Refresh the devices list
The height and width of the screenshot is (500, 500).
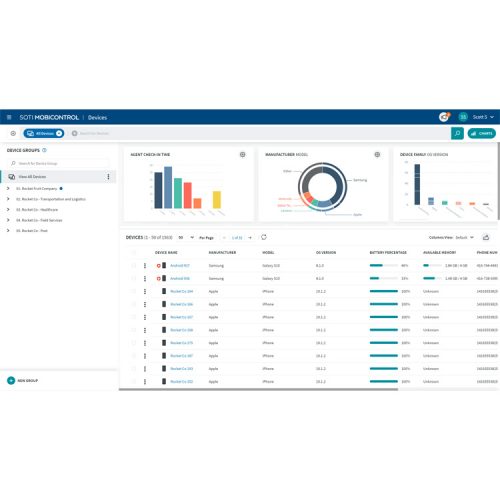pos(264,237)
